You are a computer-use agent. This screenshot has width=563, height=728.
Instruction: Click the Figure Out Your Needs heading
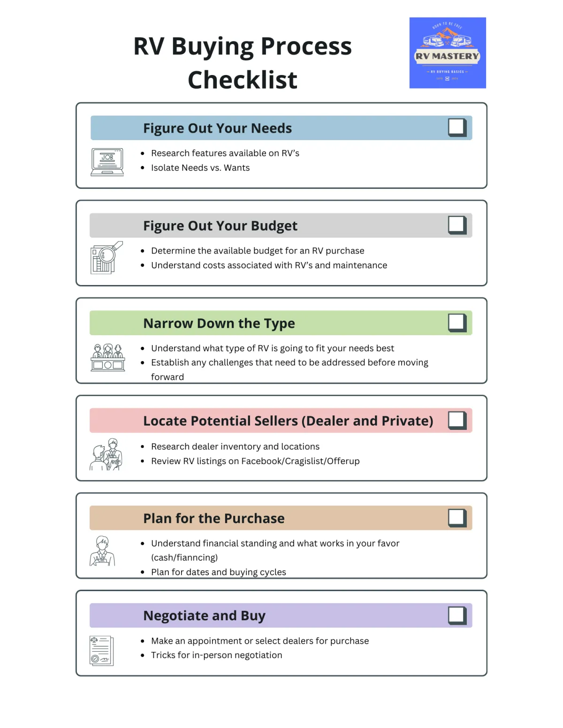[x=218, y=128]
